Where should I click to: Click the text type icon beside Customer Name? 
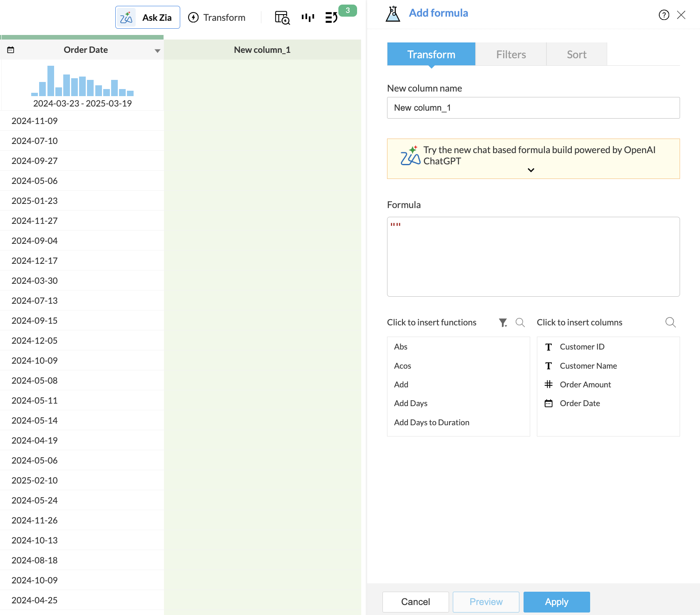(549, 366)
